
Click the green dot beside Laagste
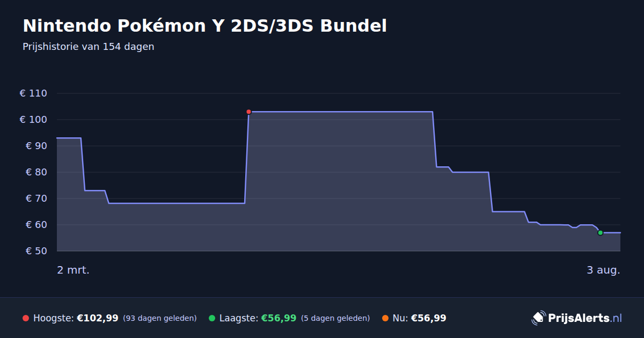click(212, 318)
